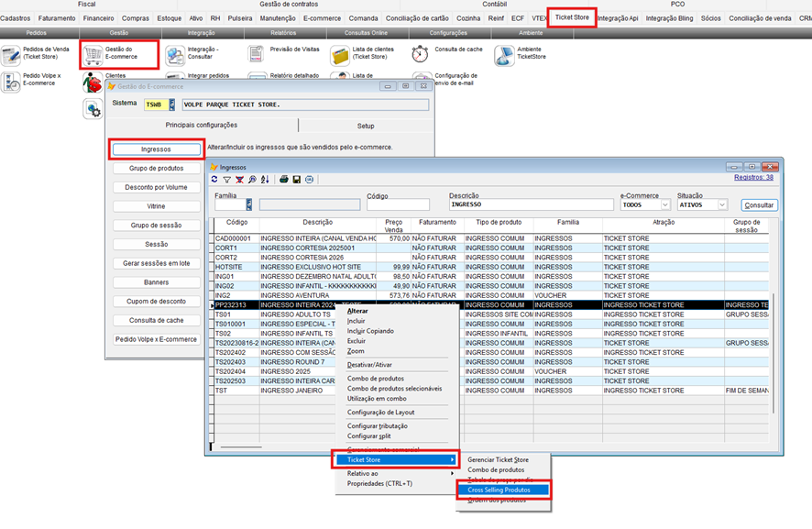Screen dimensions: 812x529
Task: Open Lista de clientes (Ticket Store) icon
Action: tap(340, 56)
